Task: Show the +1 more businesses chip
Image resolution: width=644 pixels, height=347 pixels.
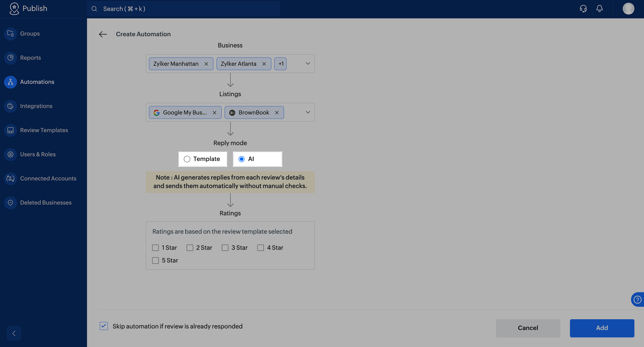Action: coord(281,64)
